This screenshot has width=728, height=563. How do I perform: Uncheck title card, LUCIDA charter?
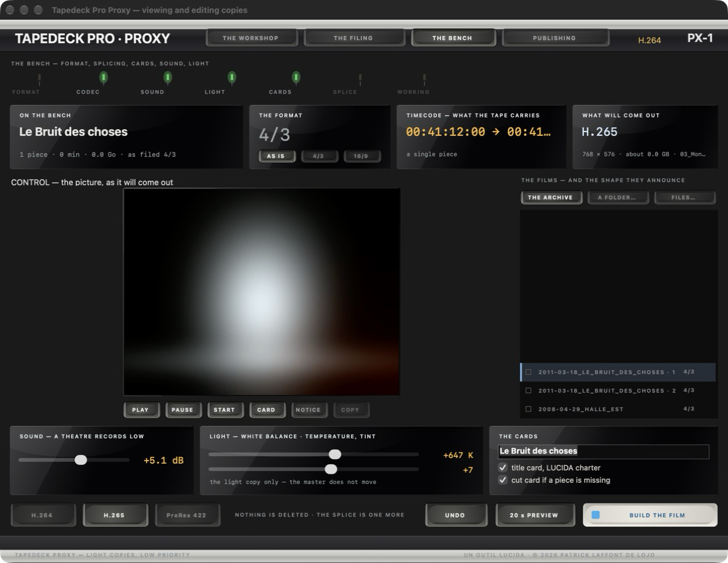[503, 467]
